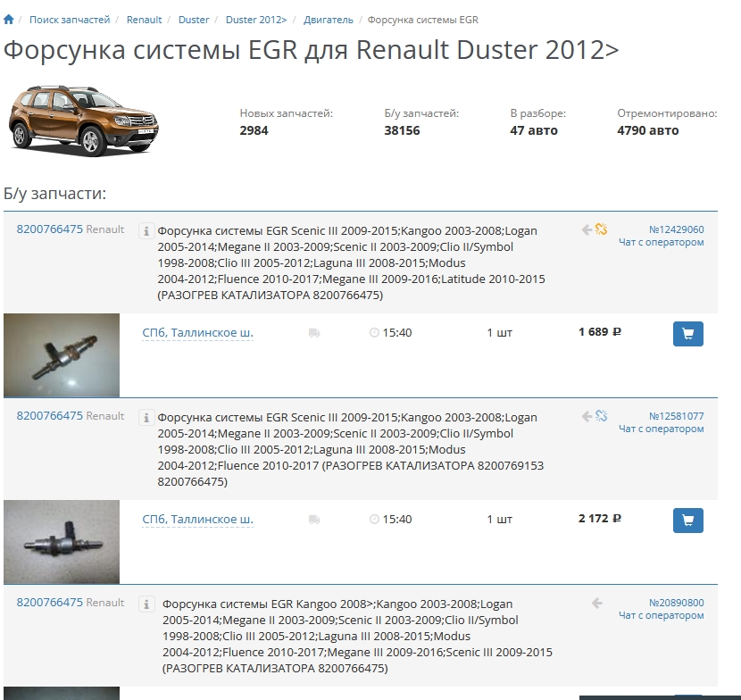
Task: Click the 'Б/у запчастей: 38156' count
Action: tap(421, 122)
